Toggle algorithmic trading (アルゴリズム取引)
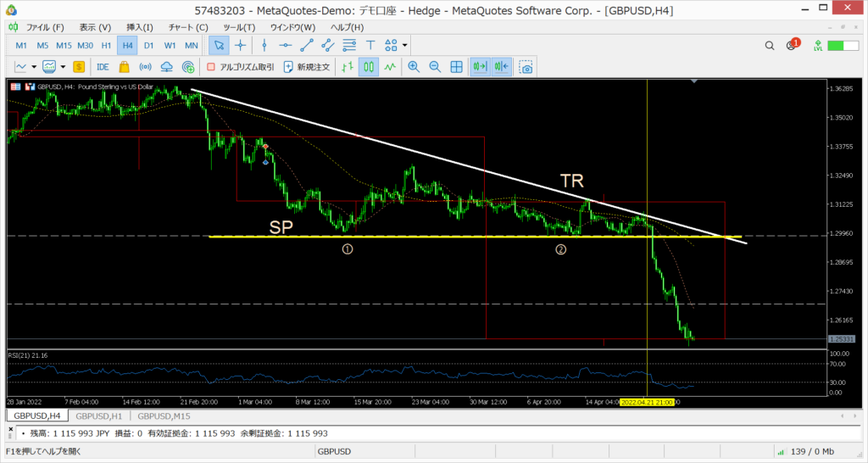The width and height of the screenshot is (868, 463). tap(241, 66)
